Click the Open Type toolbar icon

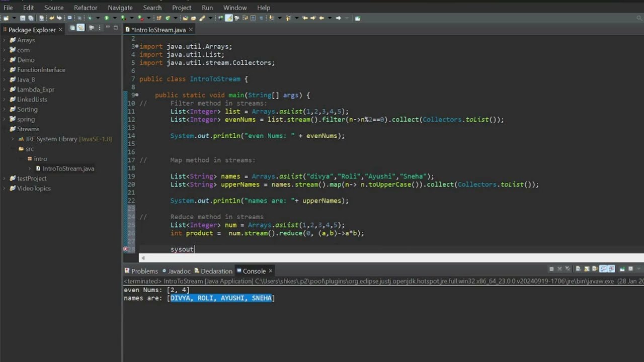(x=186, y=18)
